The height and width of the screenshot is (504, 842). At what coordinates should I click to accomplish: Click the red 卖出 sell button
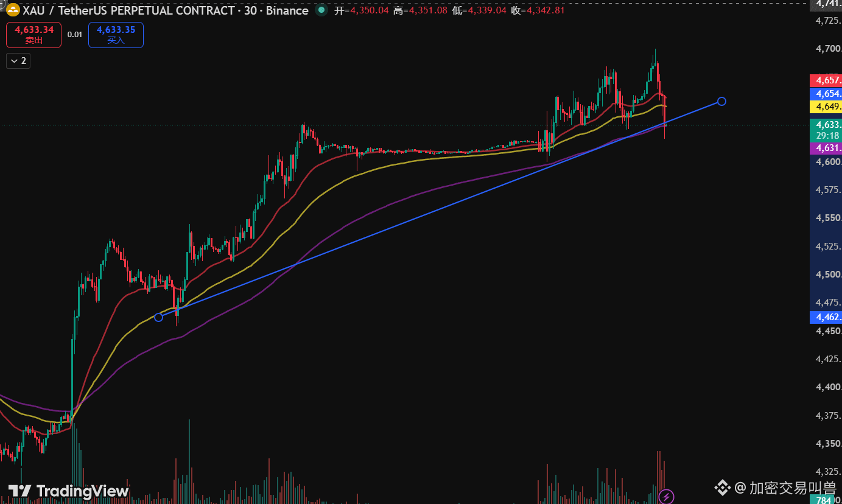pos(34,35)
